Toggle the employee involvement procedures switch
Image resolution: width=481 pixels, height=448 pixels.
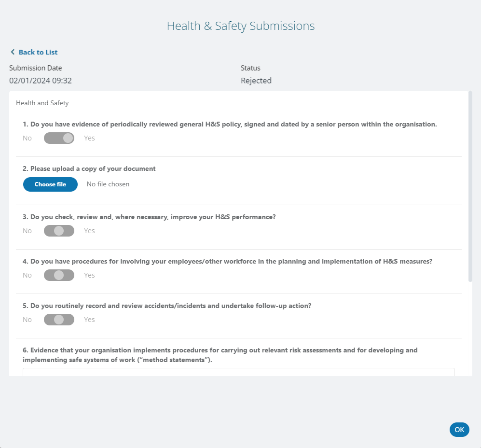pyautogui.click(x=59, y=275)
